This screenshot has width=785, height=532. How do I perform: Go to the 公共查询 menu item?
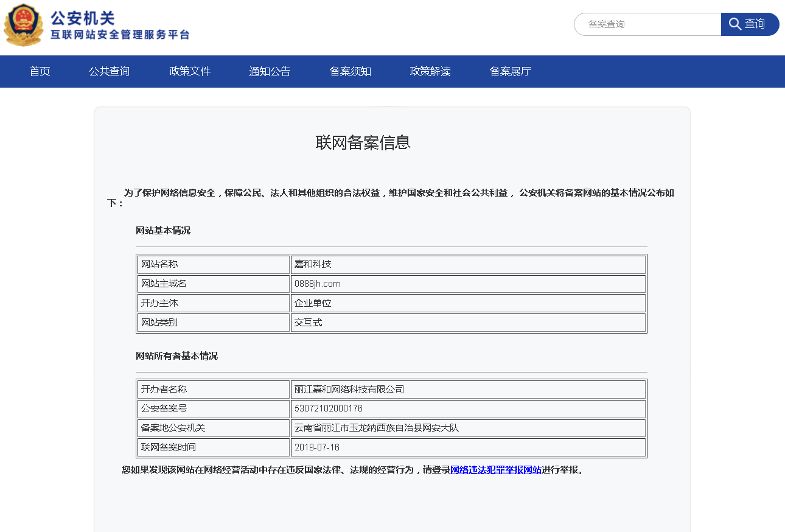[x=110, y=71]
